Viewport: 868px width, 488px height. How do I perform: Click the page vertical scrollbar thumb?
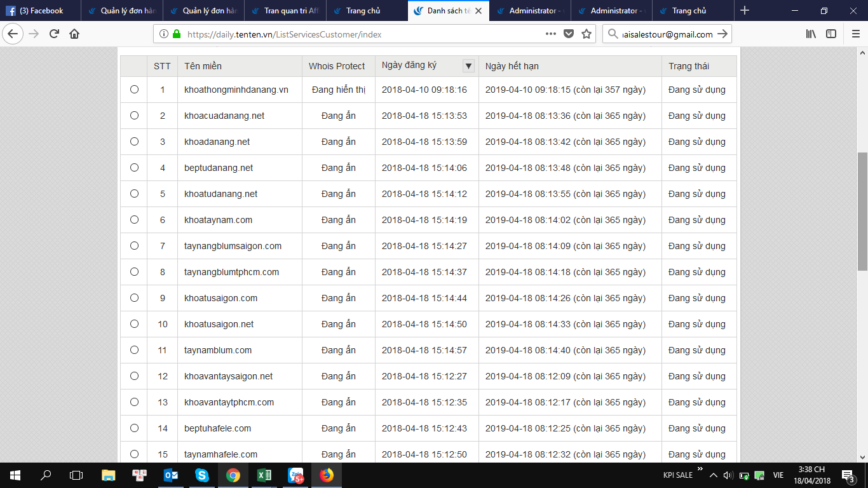(862, 210)
